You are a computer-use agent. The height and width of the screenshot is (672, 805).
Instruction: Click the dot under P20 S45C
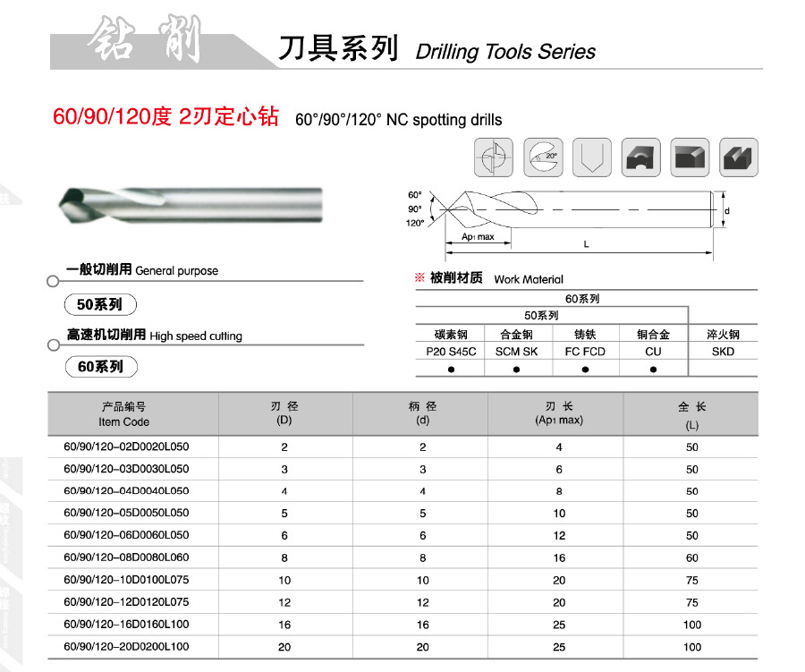coord(451,369)
